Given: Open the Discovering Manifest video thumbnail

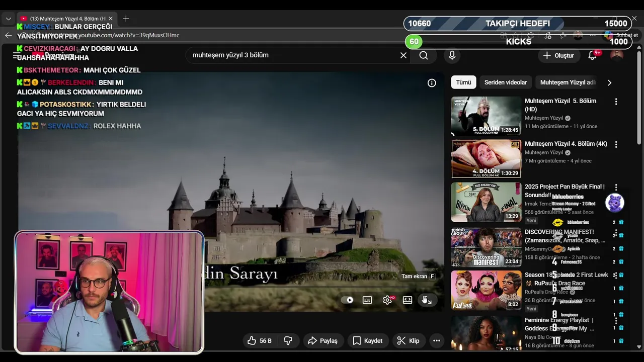Looking at the screenshot, I should pyautogui.click(x=486, y=247).
